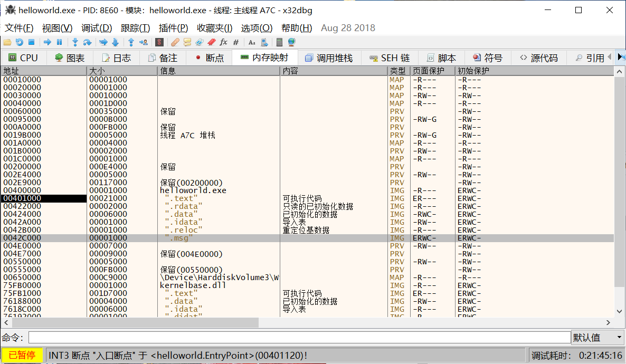
Task: Run the program with the arrow icon
Action: pyautogui.click(x=48, y=42)
